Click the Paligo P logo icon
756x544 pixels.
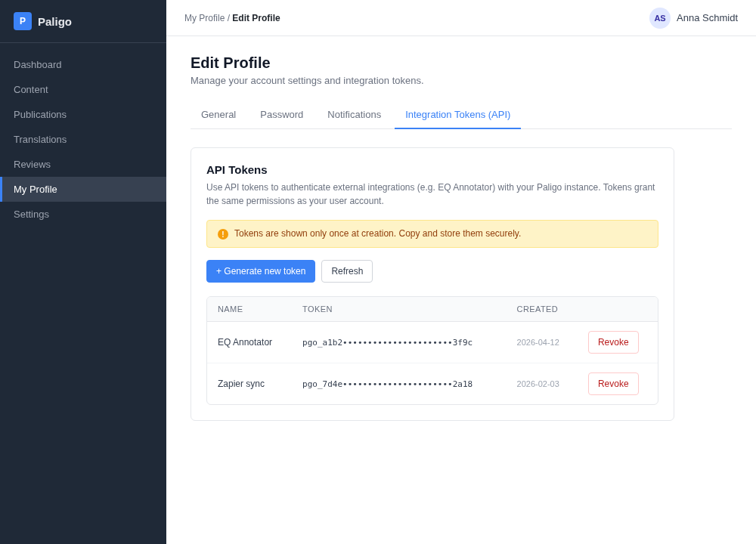(x=23, y=21)
